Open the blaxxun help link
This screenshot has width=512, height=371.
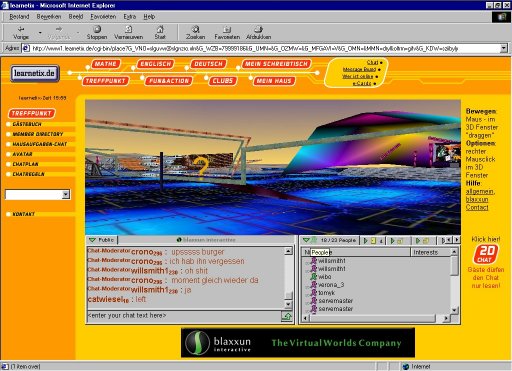[x=477, y=199]
